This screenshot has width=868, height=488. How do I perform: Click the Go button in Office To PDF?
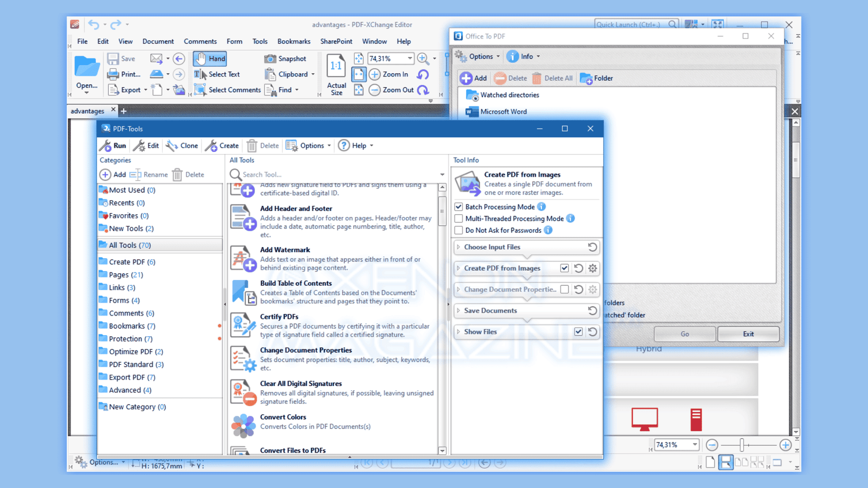tap(685, 334)
